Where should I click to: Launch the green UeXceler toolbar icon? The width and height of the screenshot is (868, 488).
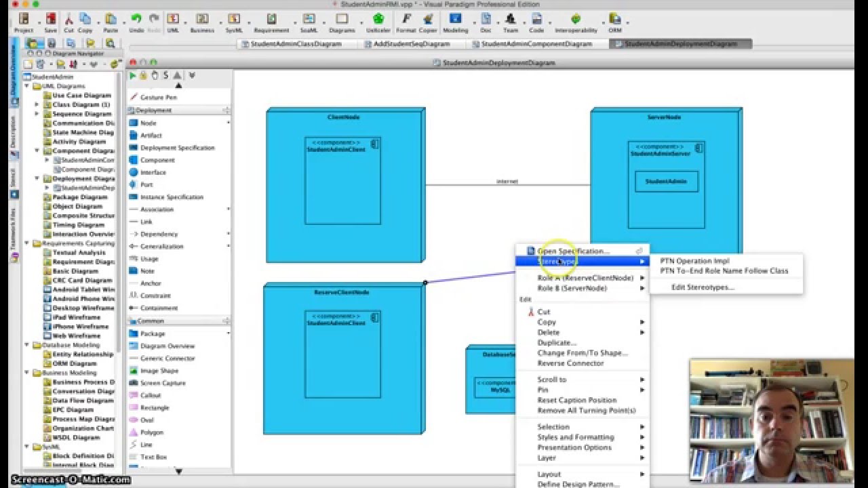pos(378,22)
